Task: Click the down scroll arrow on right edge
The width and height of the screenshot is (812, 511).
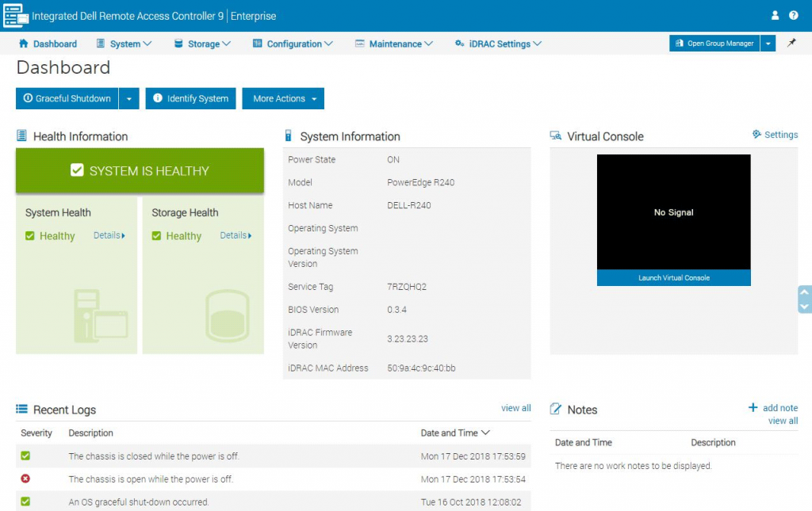Action: coord(806,303)
